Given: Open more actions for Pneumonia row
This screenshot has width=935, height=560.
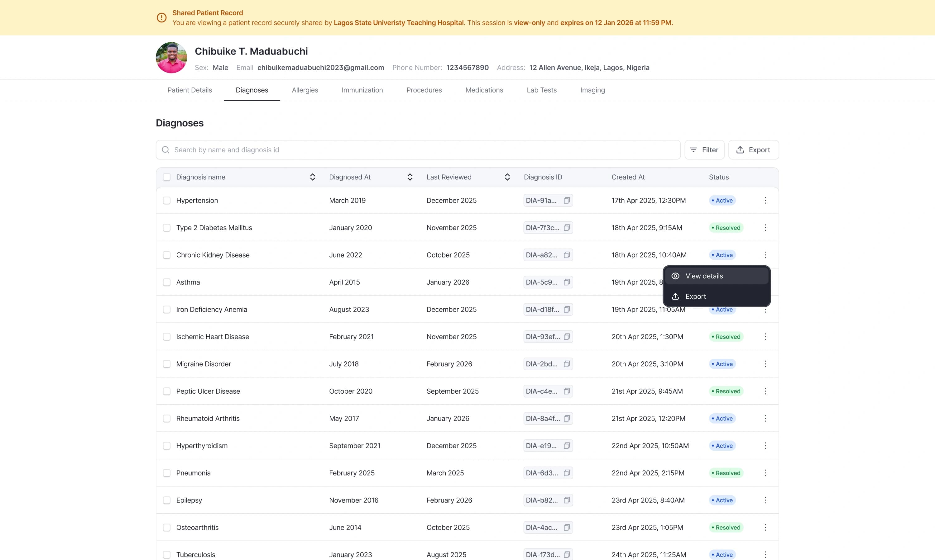Looking at the screenshot, I should pyautogui.click(x=765, y=473).
